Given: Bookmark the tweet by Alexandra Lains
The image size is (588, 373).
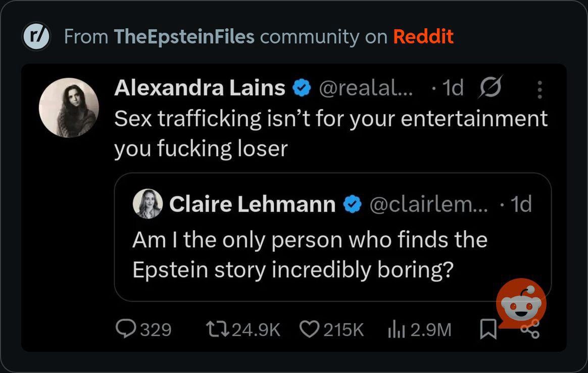Looking at the screenshot, I should [x=487, y=330].
